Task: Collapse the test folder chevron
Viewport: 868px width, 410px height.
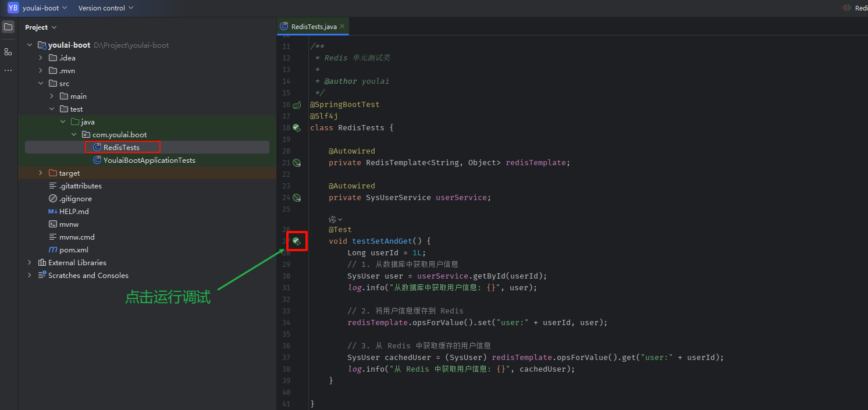Action: (52, 109)
